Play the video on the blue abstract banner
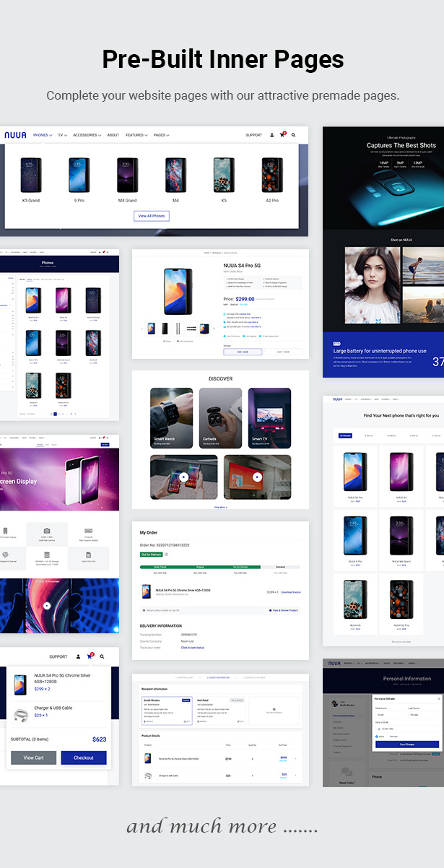The height and width of the screenshot is (868, 444). [47, 606]
